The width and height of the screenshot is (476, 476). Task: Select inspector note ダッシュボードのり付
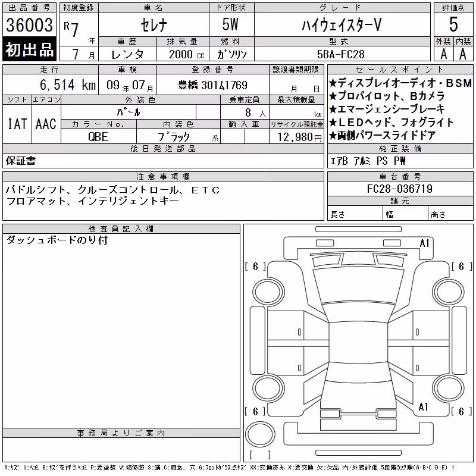click(x=57, y=240)
